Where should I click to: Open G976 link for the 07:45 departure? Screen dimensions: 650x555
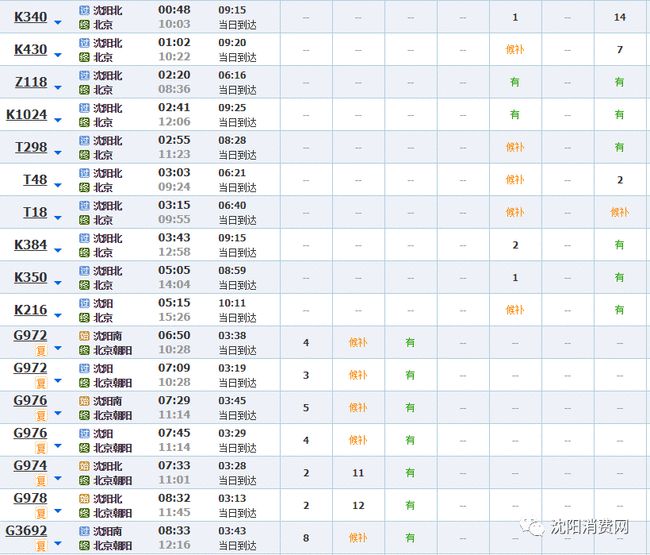[x=30, y=433]
